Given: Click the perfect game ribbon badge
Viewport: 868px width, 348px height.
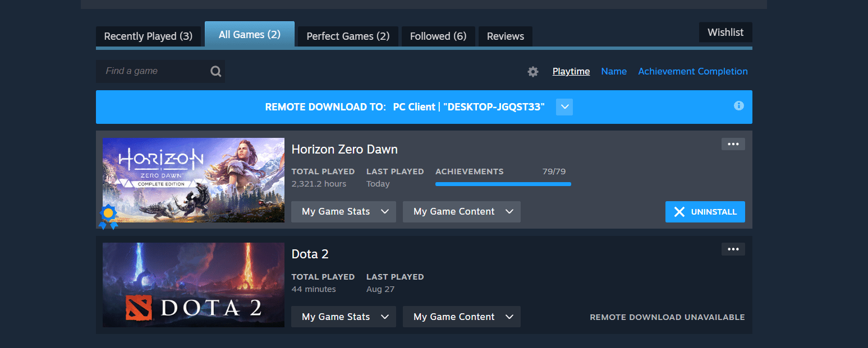Looking at the screenshot, I should point(108,217).
